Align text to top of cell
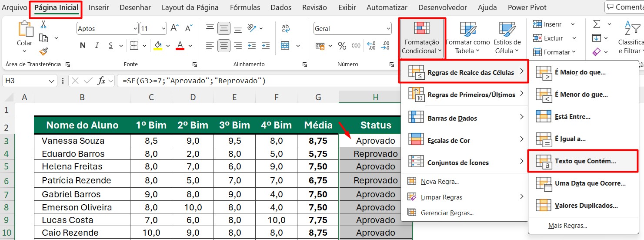Image resolution: width=644 pixels, height=240 pixels. pyautogui.click(x=210, y=28)
